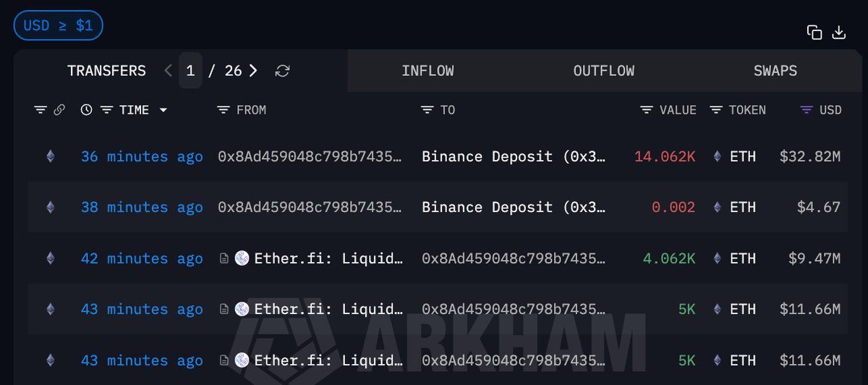Click the download icon above the table
The height and width of the screenshot is (385, 868).
(839, 33)
